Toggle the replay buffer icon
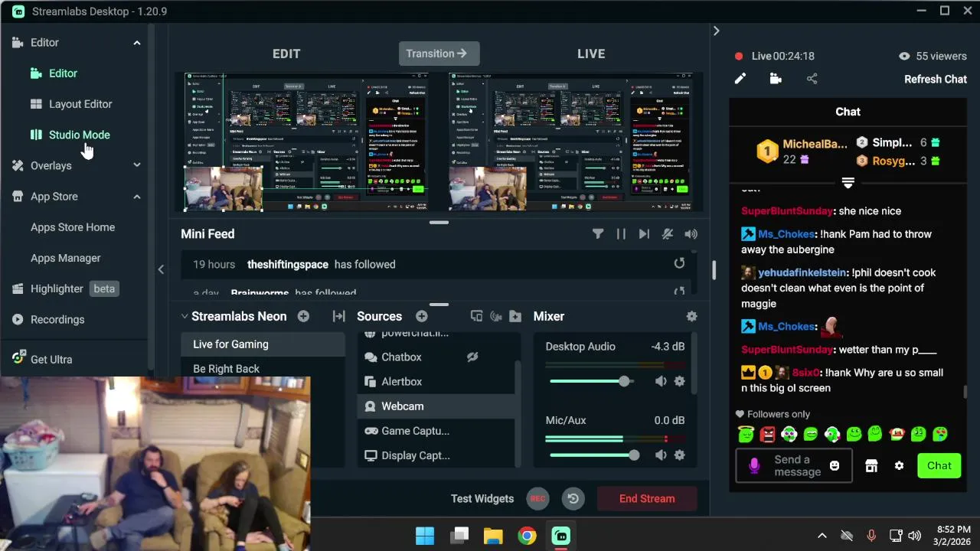This screenshot has height=551, width=980. (573, 499)
